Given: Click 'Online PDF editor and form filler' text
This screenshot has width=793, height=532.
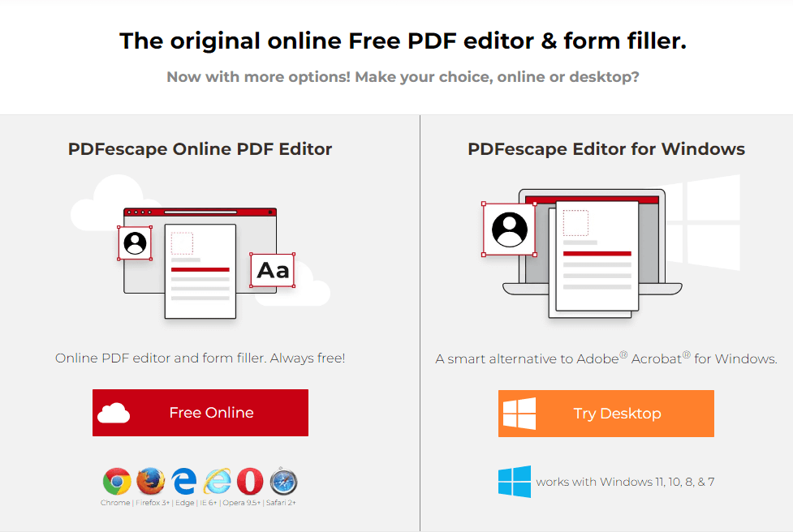Looking at the screenshot, I should coord(200,358).
